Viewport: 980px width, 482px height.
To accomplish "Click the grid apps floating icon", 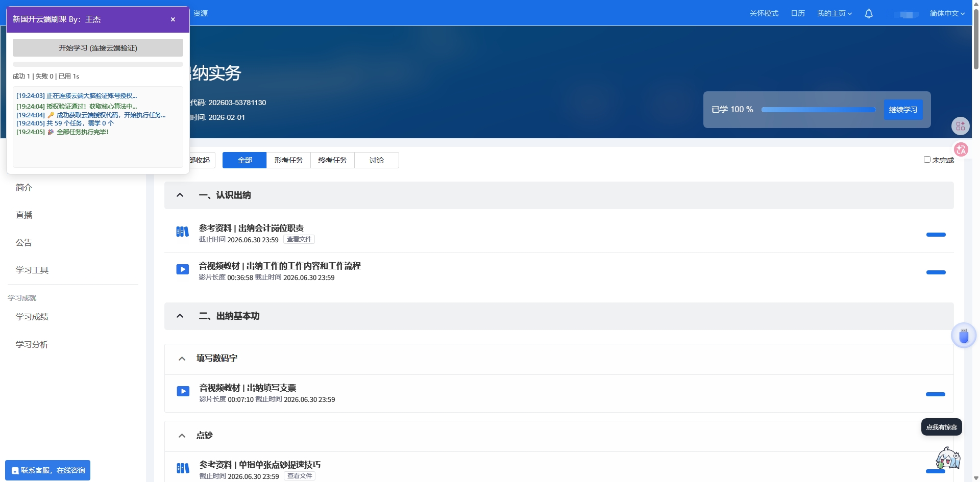I will point(960,126).
